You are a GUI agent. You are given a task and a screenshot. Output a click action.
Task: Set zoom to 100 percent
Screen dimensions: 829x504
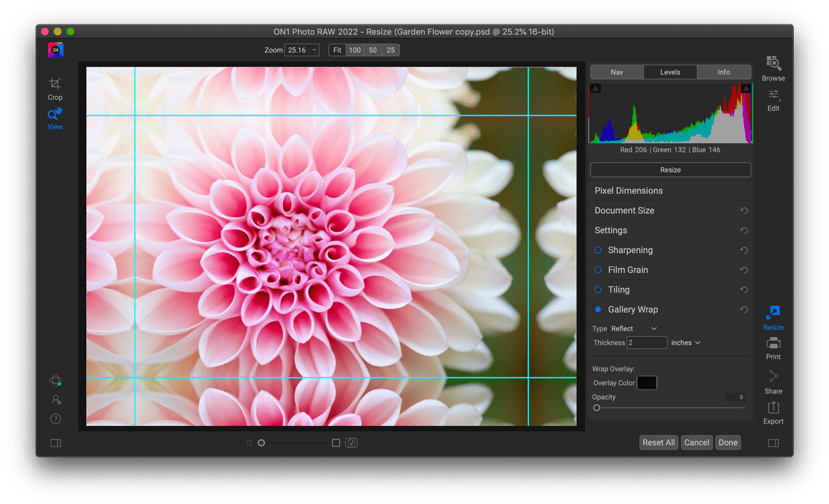354,50
